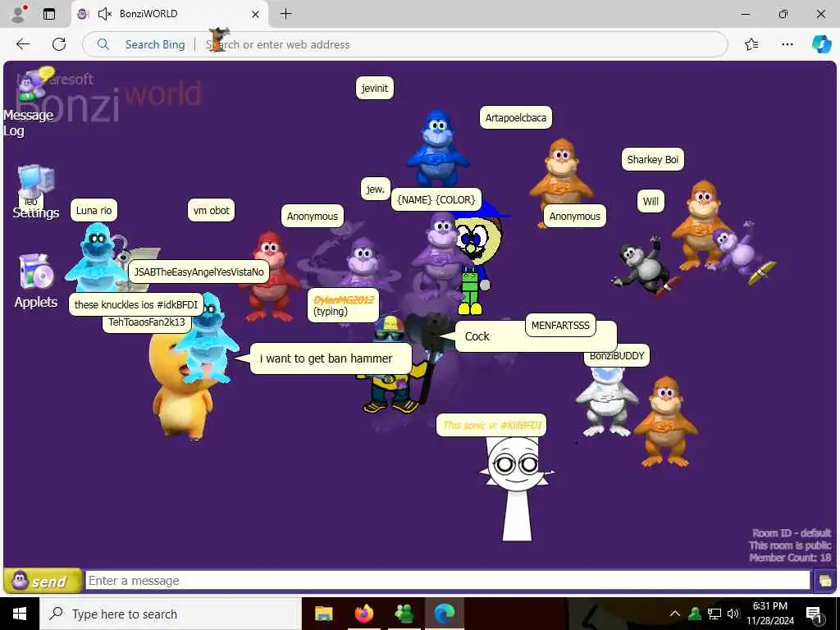Click the vm obot name tag
Image resolution: width=840 pixels, height=630 pixels.
(211, 210)
